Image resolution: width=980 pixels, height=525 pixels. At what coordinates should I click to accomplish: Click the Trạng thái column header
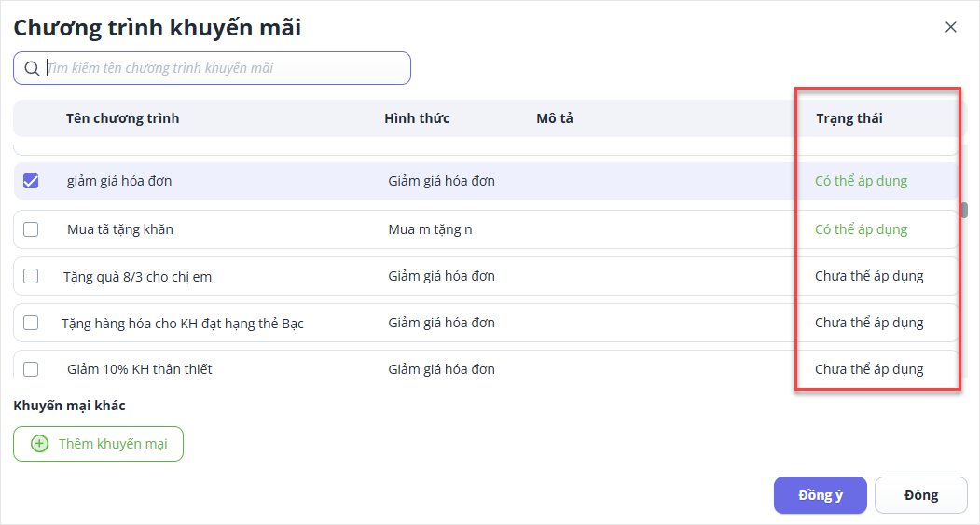pyautogui.click(x=849, y=118)
